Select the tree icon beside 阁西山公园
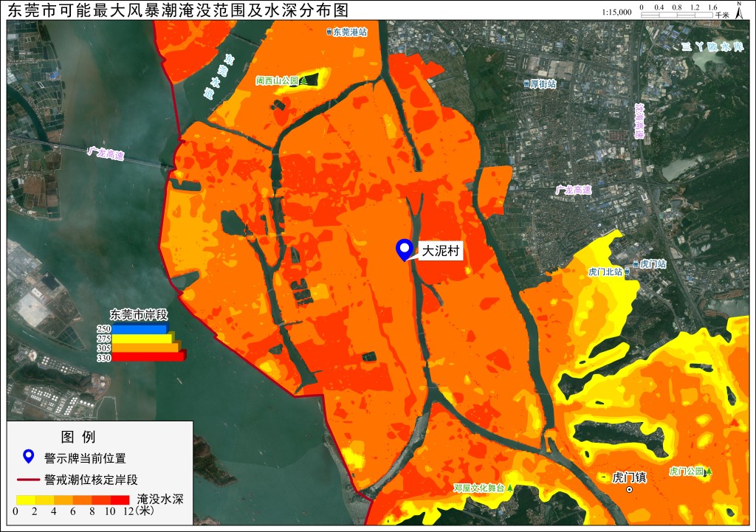The width and height of the screenshot is (756, 532). click(x=303, y=80)
